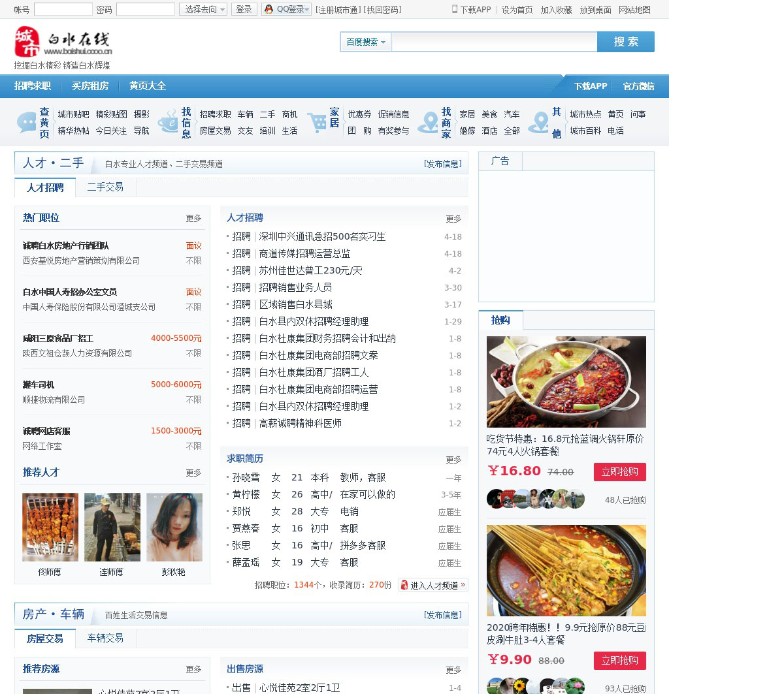Screen dimensions: 784x694
Task: Open 高薪诚聘精神科医师 listing
Action: point(301,423)
